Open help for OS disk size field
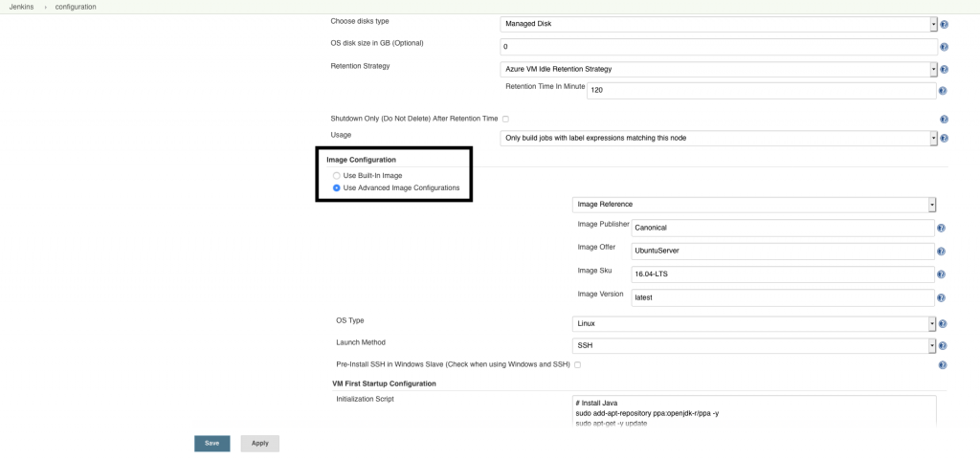This screenshot has height=460, width=980. point(944,47)
